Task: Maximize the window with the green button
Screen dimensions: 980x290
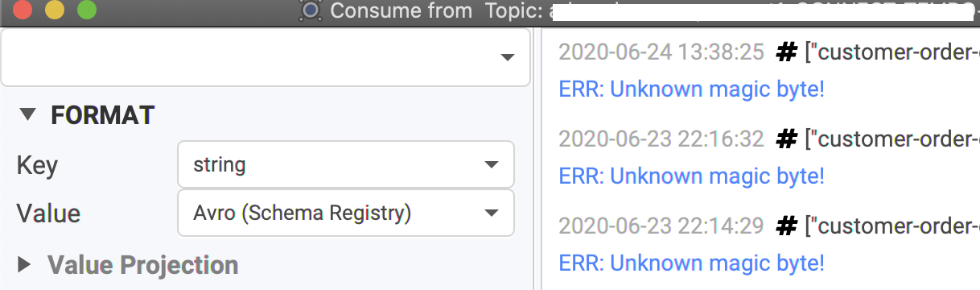Action: coord(85,10)
